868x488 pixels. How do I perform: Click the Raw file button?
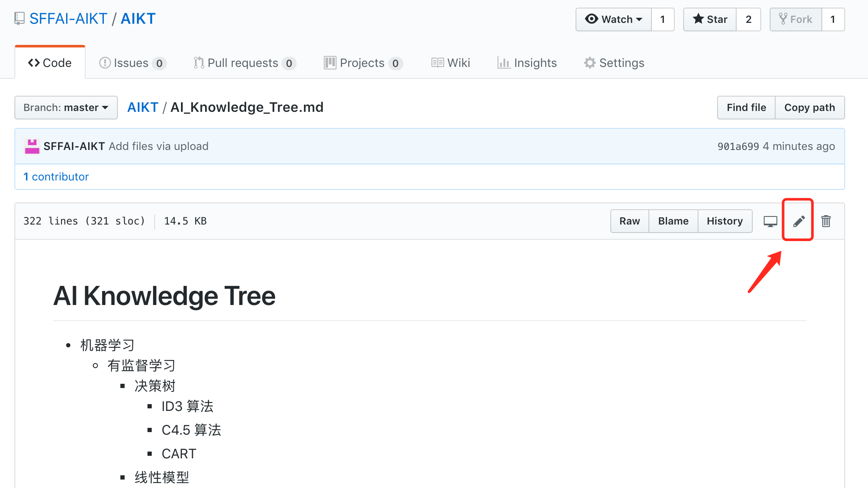tap(629, 221)
